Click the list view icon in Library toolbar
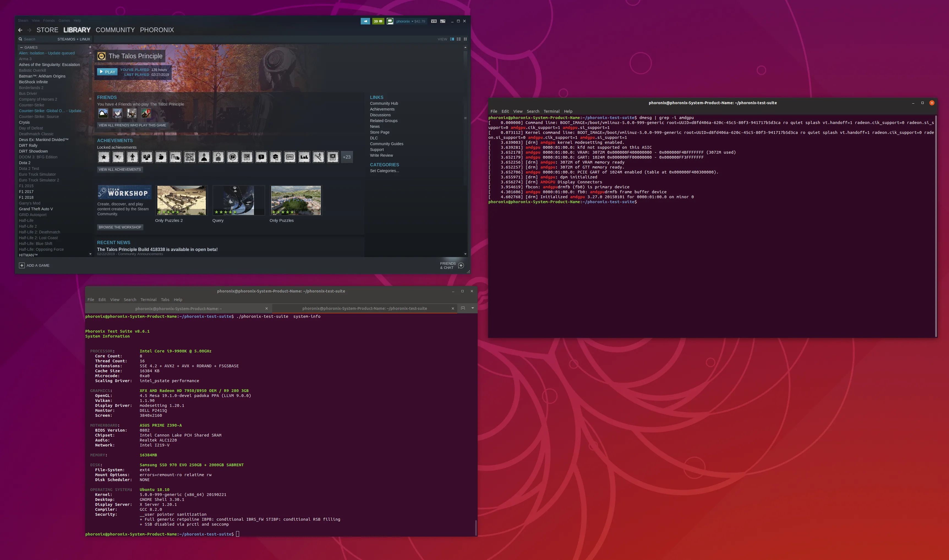Image resolution: width=949 pixels, height=560 pixels. pos(458,39)
